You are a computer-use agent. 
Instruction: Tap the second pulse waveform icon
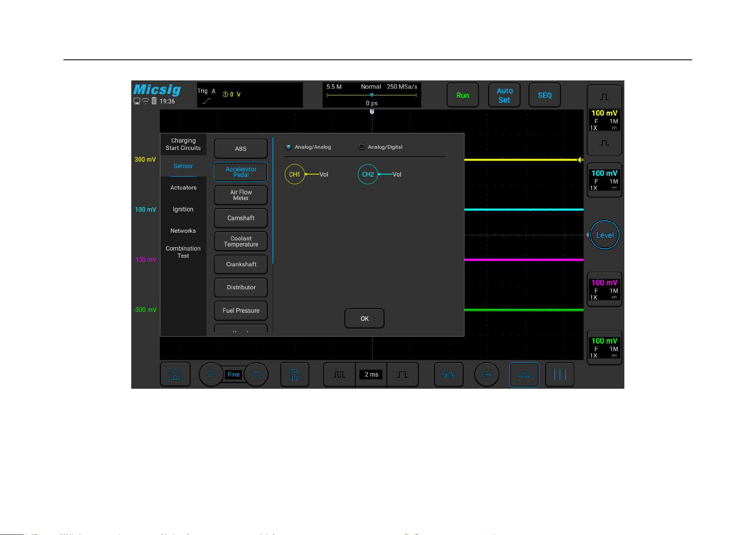pos(604,143)
